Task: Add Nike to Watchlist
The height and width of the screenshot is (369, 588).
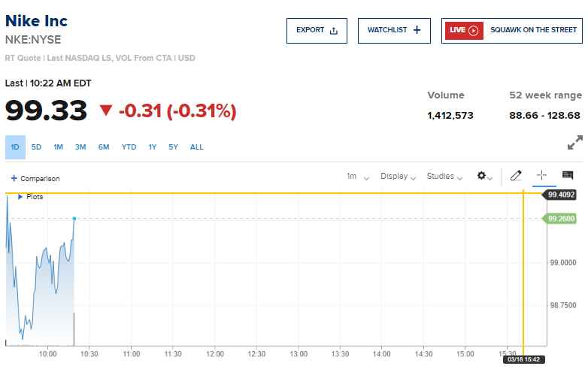Action: 393,30
